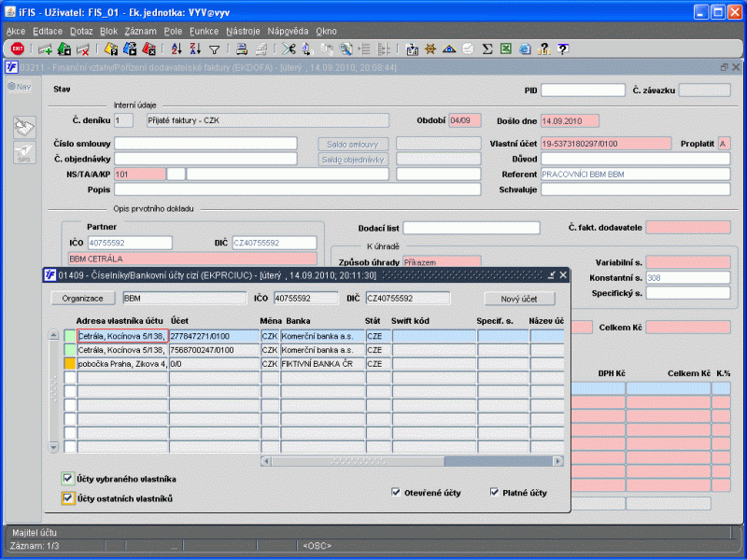Toggle the 'Účty vybraného vlastníka' checkbox
This screenshot has width=747, height=560.
click(68, 479)
